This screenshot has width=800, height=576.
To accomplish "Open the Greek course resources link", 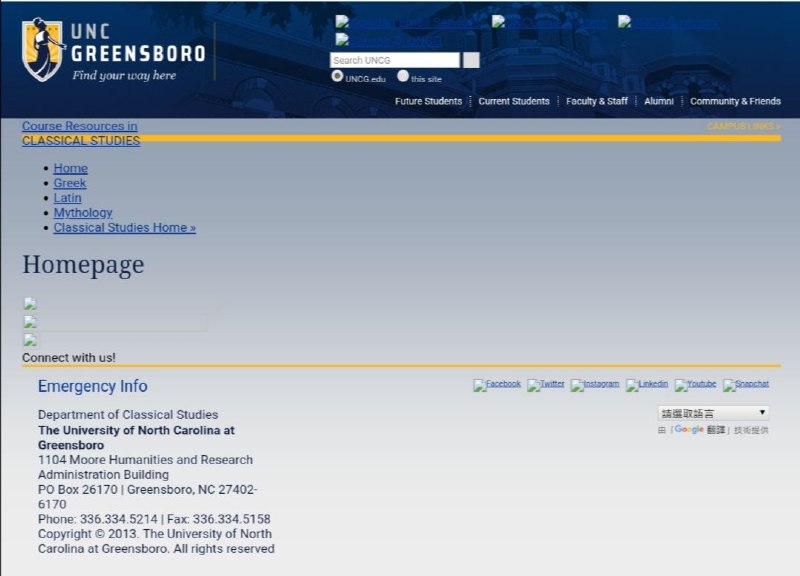I will 70,183.
